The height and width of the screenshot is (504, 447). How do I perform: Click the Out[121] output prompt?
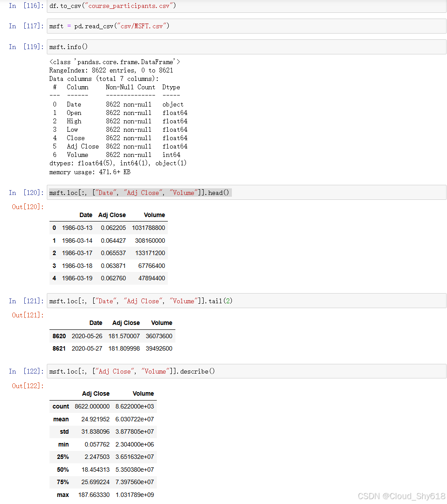pyautogui.click(x=28, y=315)
